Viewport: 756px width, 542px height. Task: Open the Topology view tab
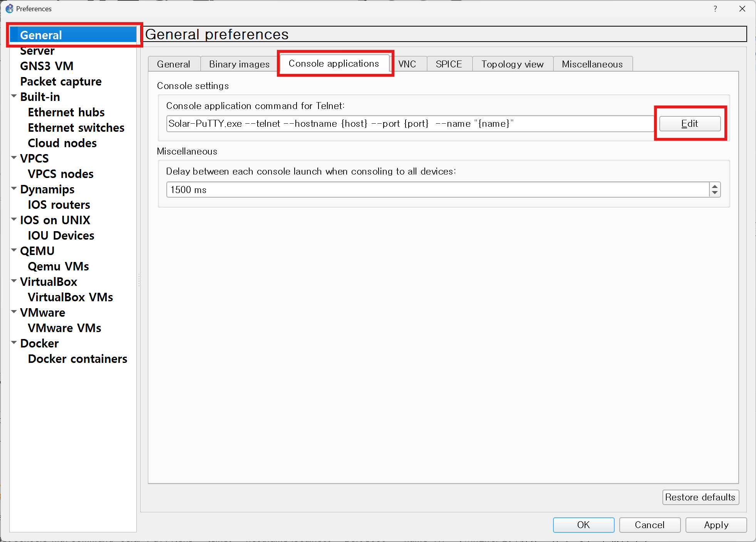pos(512,64)
